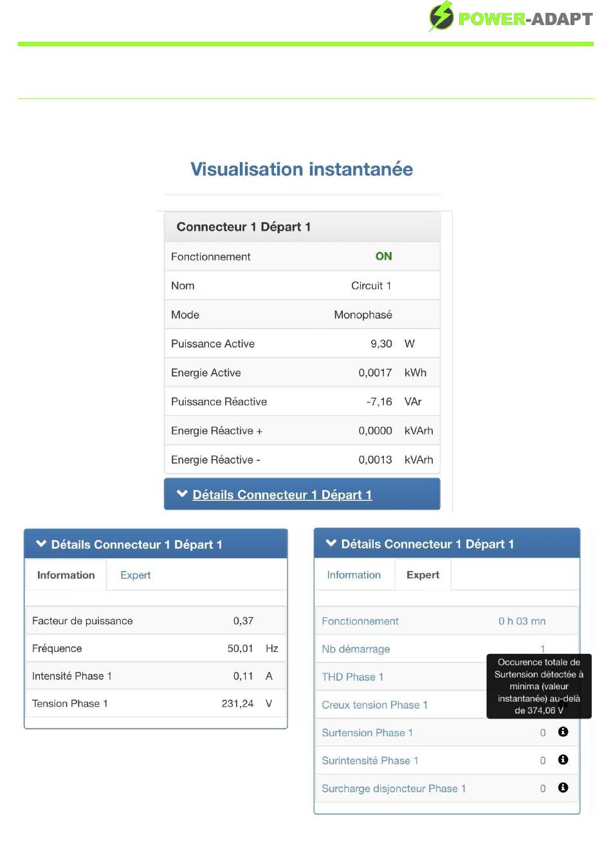The height and width of the screenshot is (868, 611).
Task: Click the Intensité Phase 1 label
Action: point(72,676)
